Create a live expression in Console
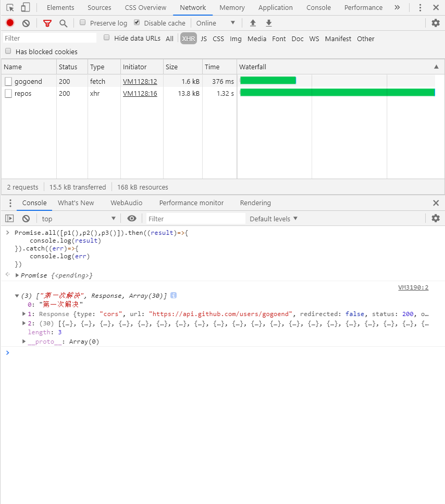This screenshot has height=504, width=445. (132, 219)
